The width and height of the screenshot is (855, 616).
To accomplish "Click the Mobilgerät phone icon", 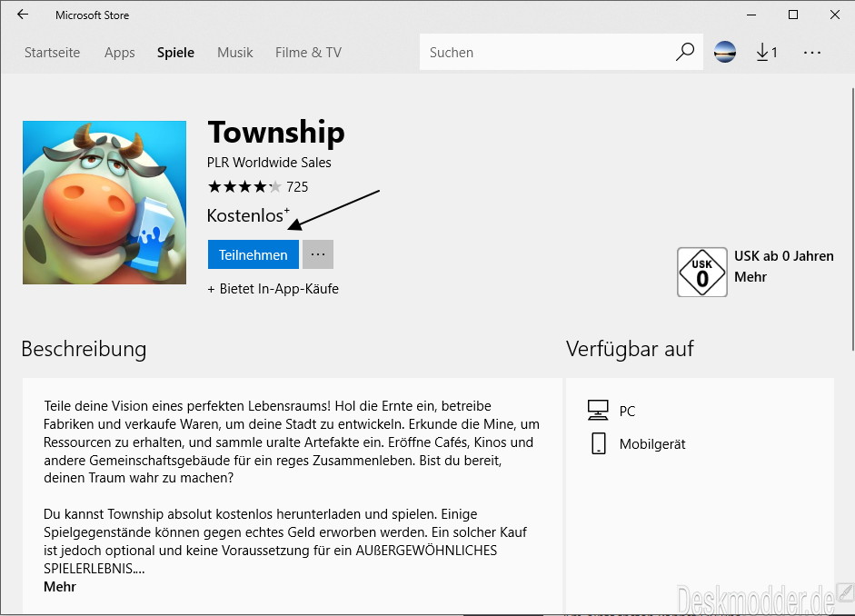I will [598, 443].
